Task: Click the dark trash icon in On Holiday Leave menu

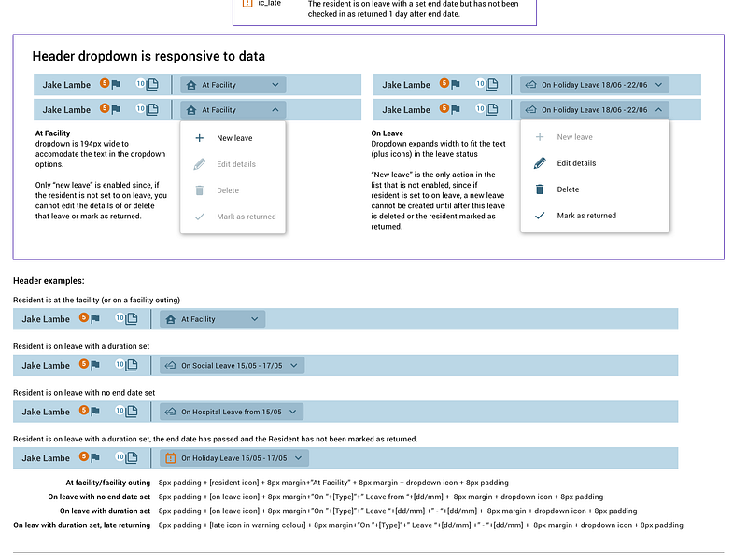Action: point(540,189)
